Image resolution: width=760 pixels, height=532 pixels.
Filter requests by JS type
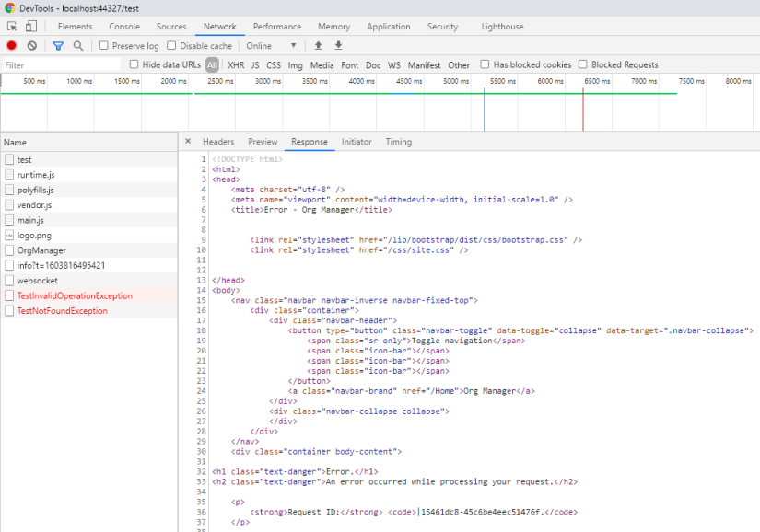coord(255,64)
